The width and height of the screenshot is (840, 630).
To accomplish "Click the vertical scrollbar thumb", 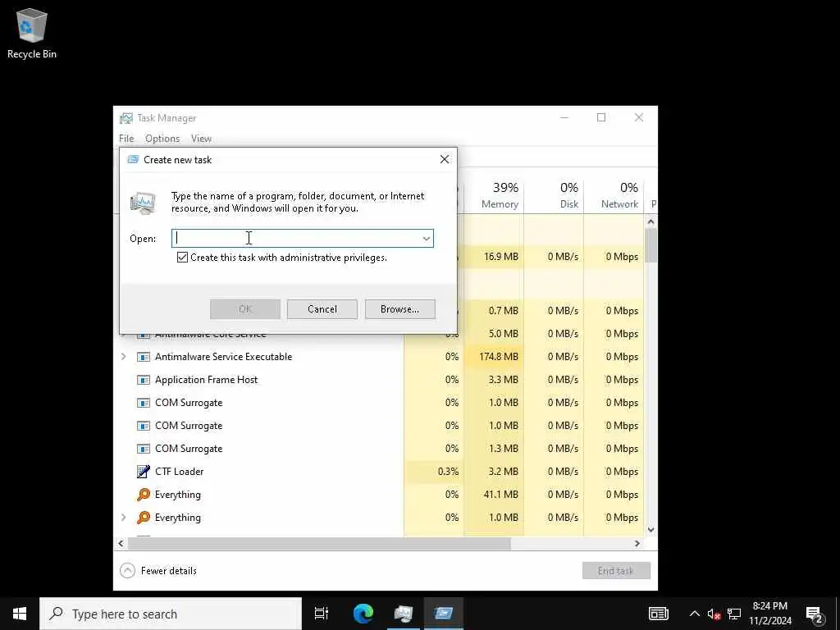I will (x=651, y=245).
